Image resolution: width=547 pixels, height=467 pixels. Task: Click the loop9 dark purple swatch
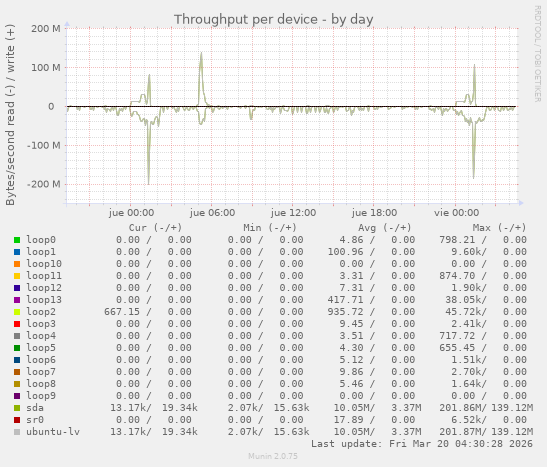17,396
